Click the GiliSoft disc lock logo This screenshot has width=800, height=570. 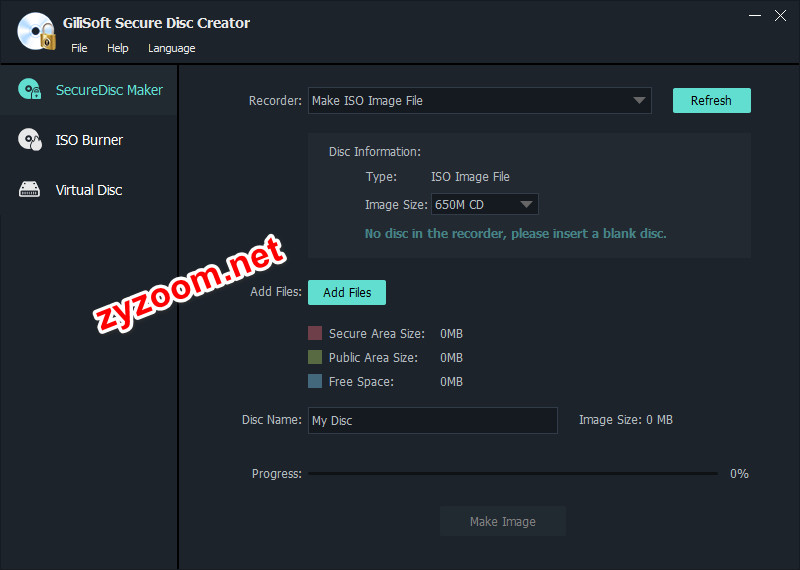click(36, 32)
